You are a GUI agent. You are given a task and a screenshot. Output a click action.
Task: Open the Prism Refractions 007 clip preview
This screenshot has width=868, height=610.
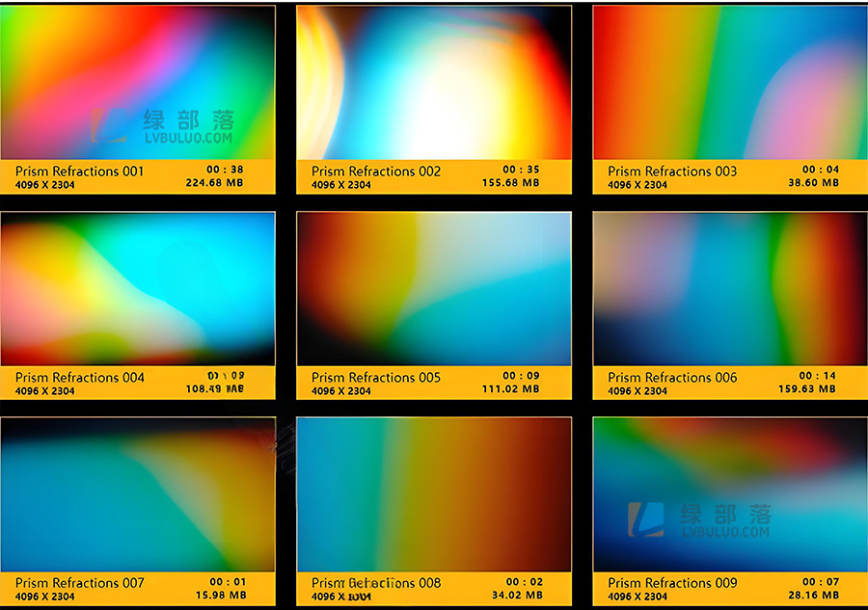138,491
